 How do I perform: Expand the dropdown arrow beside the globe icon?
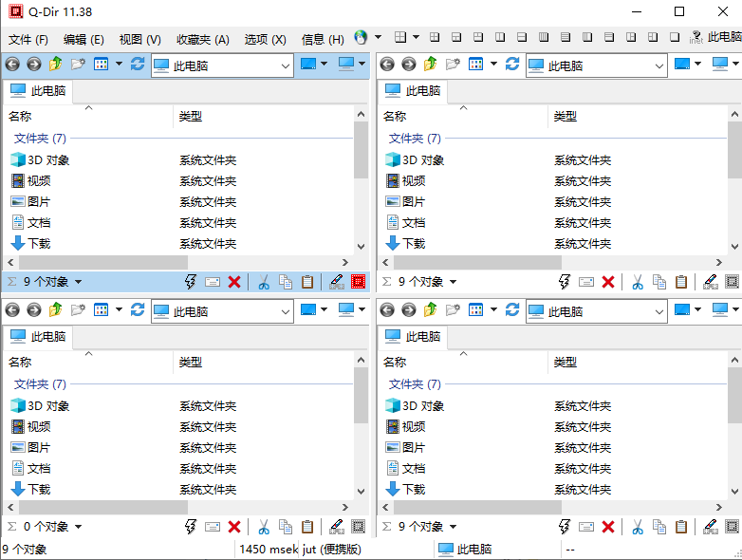(378, 37)
